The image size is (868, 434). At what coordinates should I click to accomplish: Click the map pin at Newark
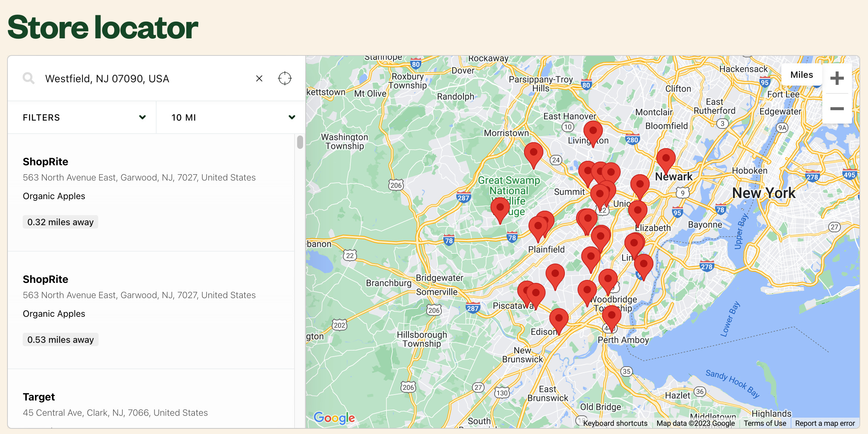point(666,161)
